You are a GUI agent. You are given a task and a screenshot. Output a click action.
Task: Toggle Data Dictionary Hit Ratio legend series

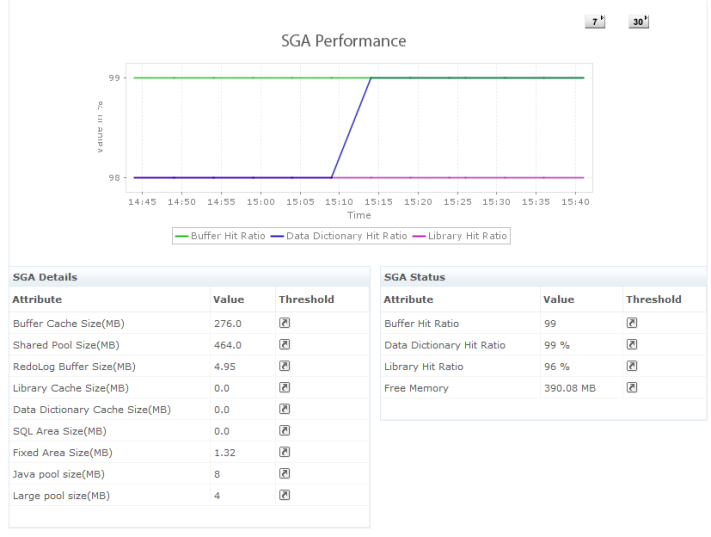click(338, 236)
